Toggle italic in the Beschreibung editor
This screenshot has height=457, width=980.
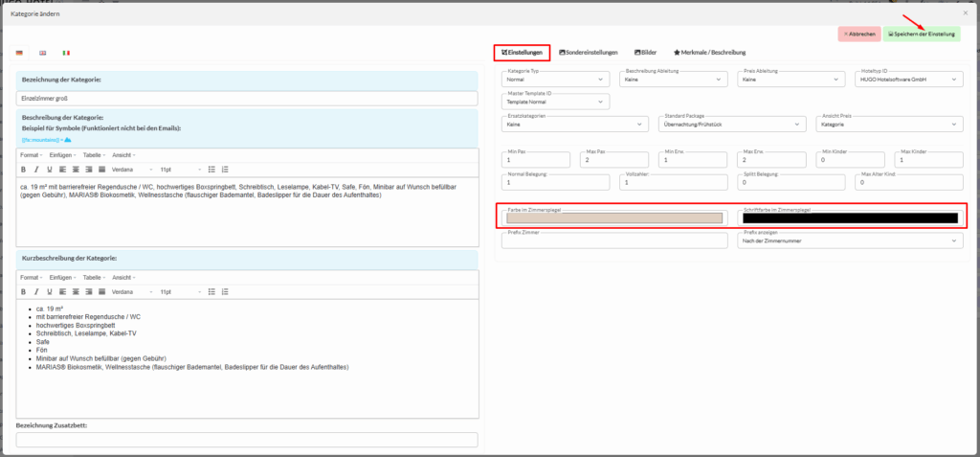point(35,169)
